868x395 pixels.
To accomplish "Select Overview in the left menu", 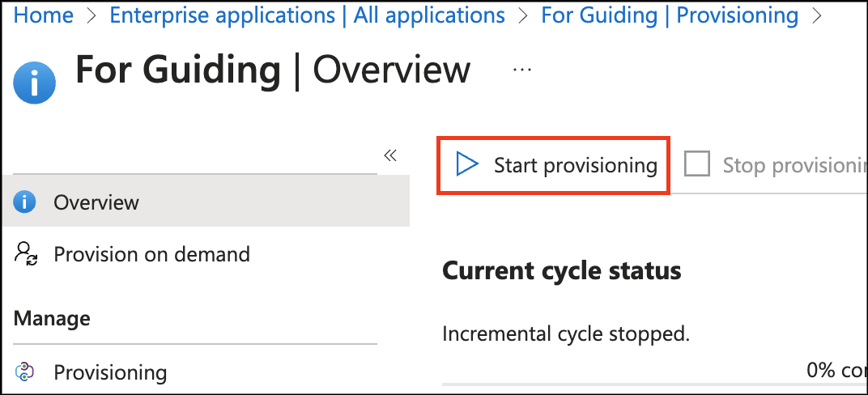I will pyautogui.click(x=96, y=202).
